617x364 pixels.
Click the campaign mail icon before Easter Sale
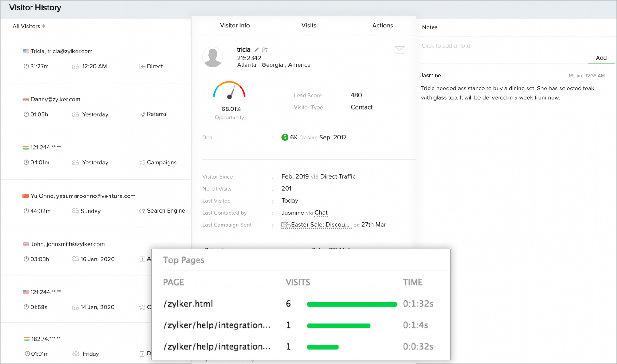click(285, 225)
